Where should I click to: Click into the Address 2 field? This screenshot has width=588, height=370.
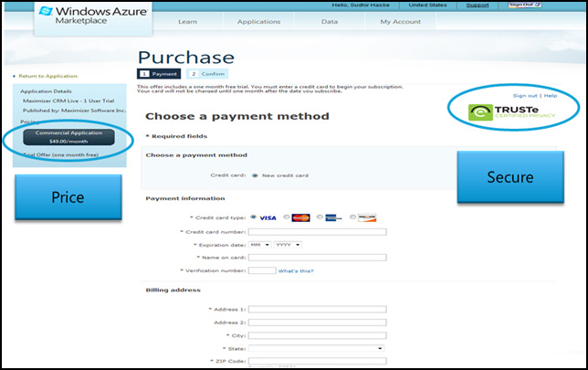tap(317, 322)
